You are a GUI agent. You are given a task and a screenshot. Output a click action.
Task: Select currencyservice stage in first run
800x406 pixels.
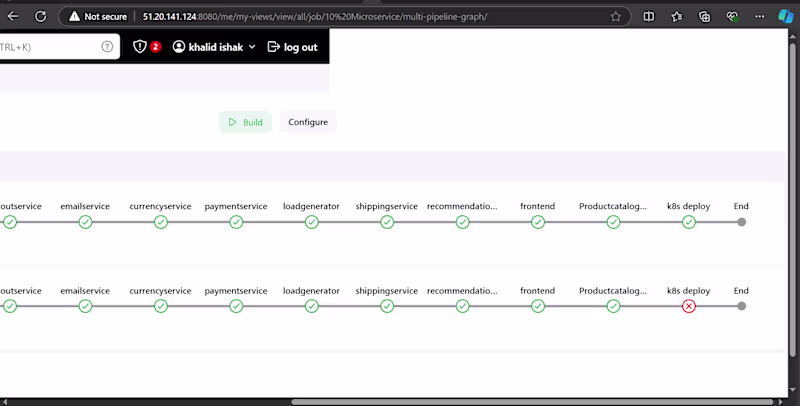[x=161, y=222]
